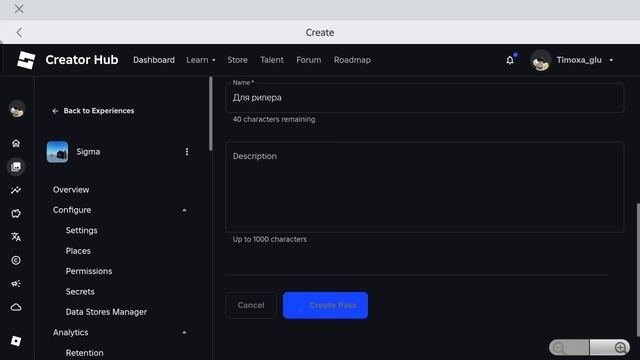Click the Description text area
This screenshot has height=360, width=640.
tap(424, 187)
